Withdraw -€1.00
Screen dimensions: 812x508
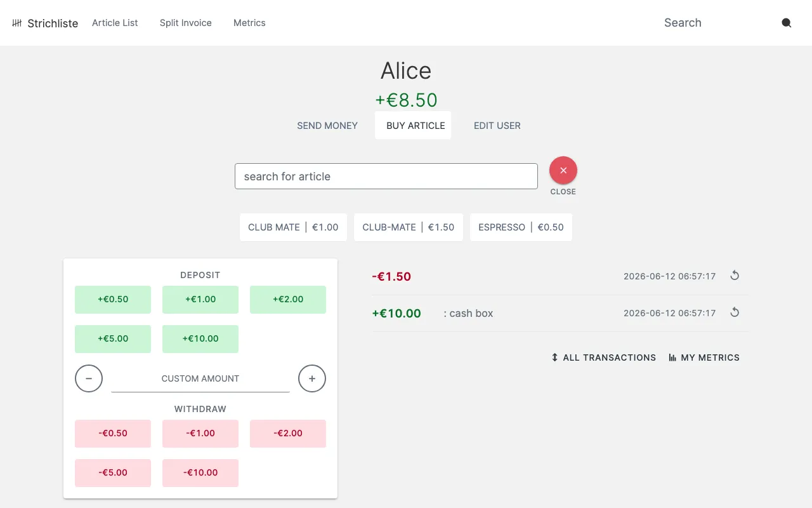coord(200,434)
